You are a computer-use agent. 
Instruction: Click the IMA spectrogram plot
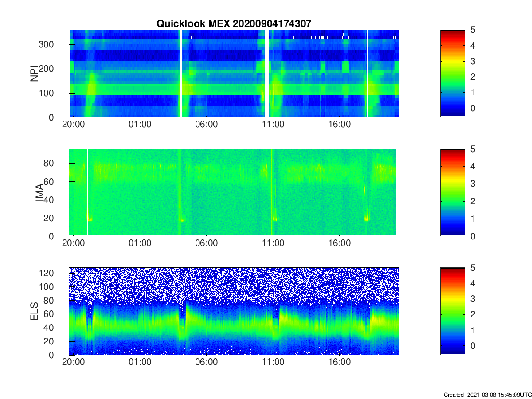point(234,192)
